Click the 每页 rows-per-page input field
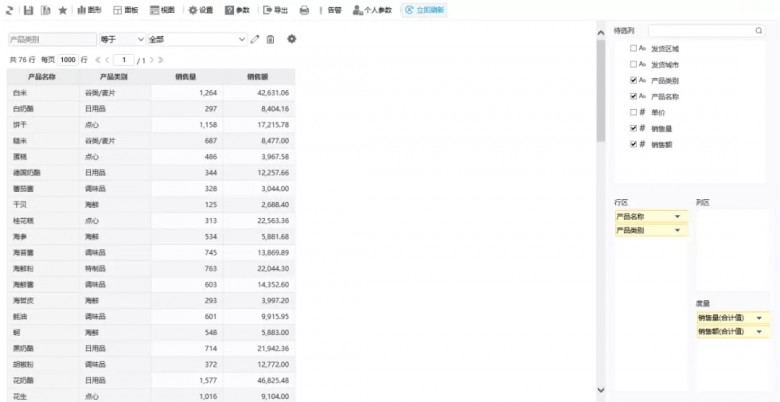The width and height of the screenshot is (780, 402). (x=67, y=60)
